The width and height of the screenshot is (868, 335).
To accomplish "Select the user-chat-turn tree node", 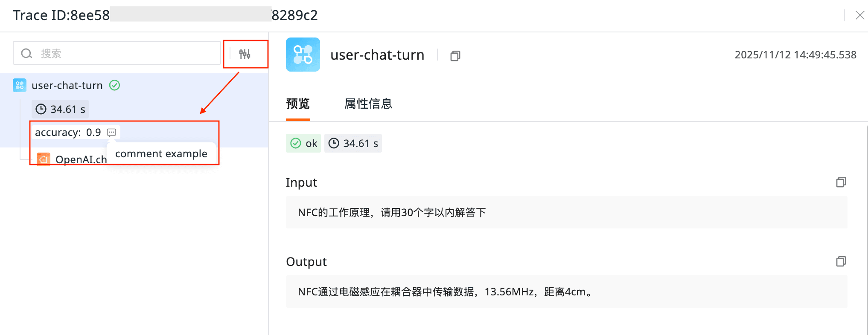I will pyautogui.click(x=67, y=86).
